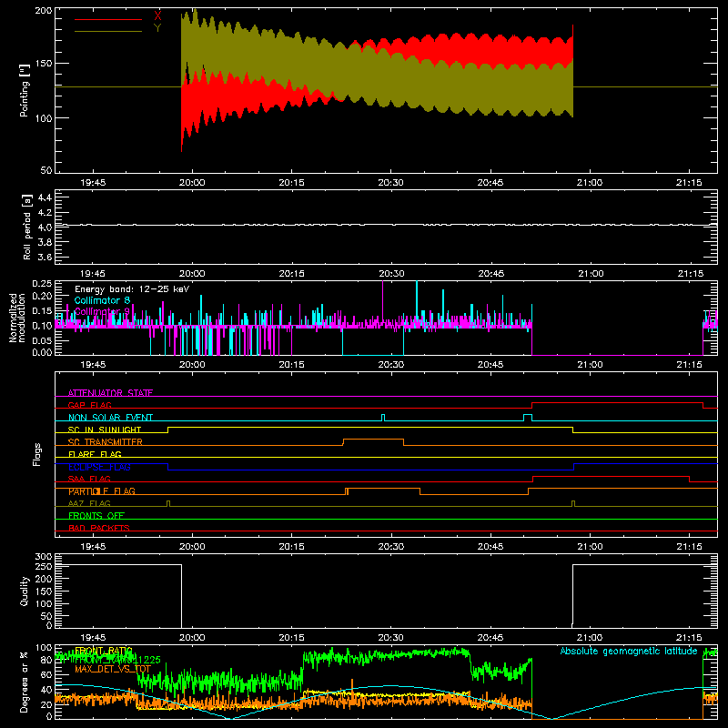Viewport: 728px width, 728px height.
Task: Click the NON_SOLAR_EVENT flag label
Action: pyautogui.click(x=110, y=418)
